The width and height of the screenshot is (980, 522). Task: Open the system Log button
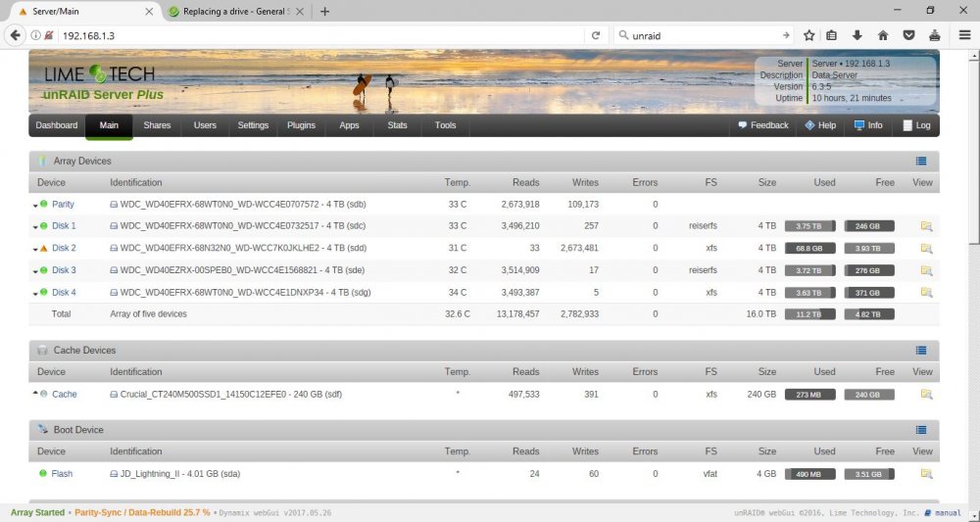916,125
